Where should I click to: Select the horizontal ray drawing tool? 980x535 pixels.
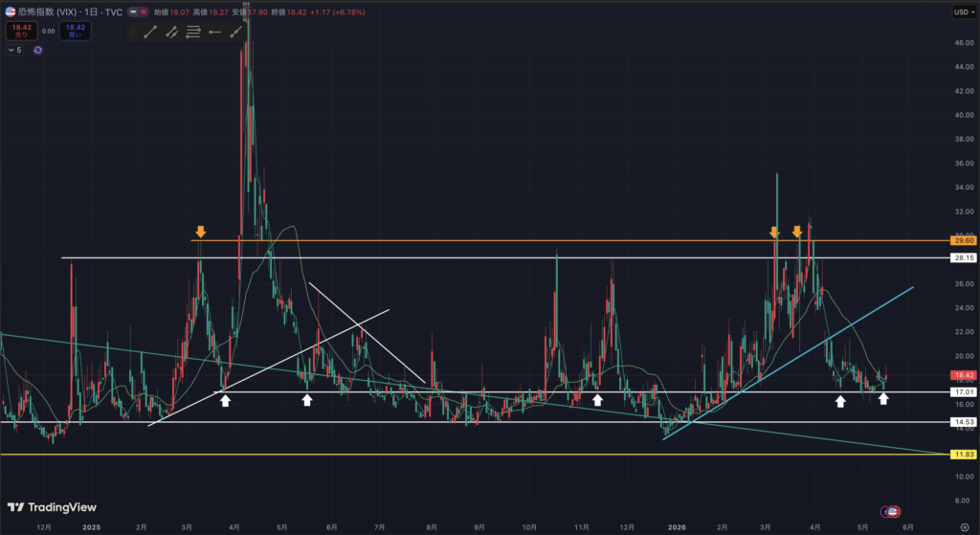click(x=214, y=32)
